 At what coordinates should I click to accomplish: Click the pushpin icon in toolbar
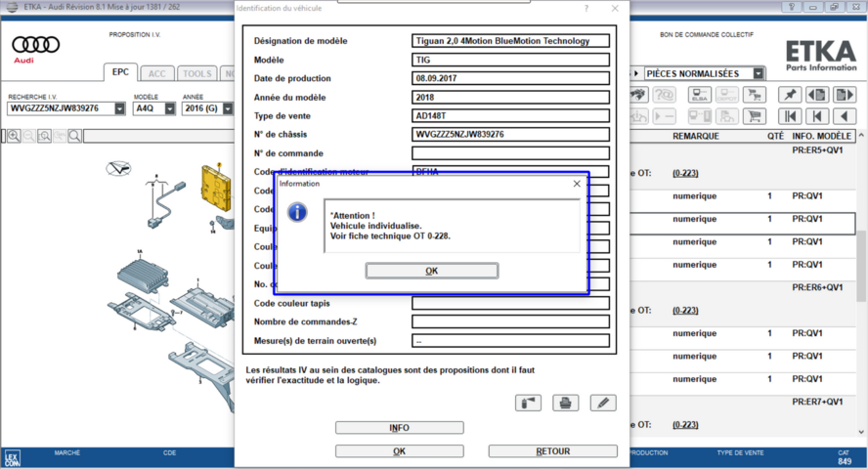point(789,95)
